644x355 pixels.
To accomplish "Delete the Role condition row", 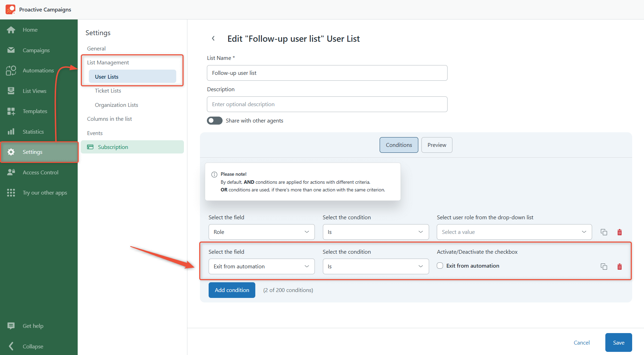I will pyautogui.click(x=620, y=232).
